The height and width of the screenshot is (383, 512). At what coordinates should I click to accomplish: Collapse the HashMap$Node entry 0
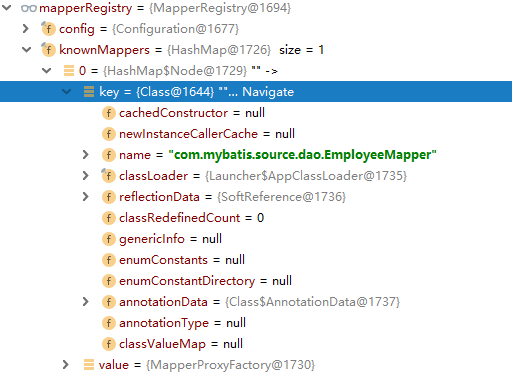point(47,71)
